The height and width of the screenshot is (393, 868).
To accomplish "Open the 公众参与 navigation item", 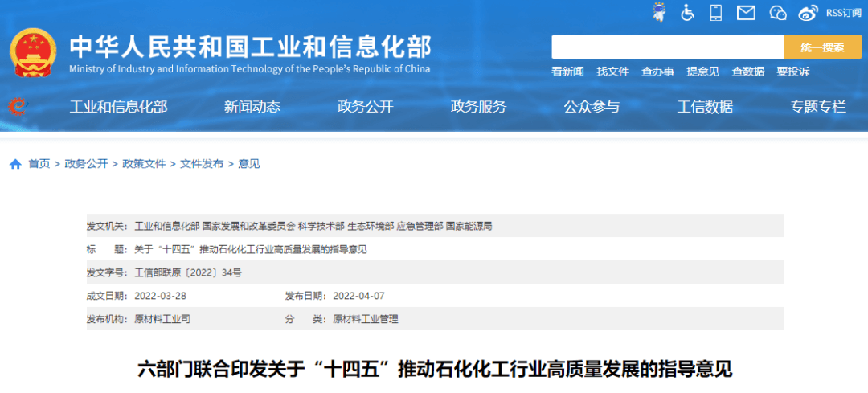I will [592, 107].
